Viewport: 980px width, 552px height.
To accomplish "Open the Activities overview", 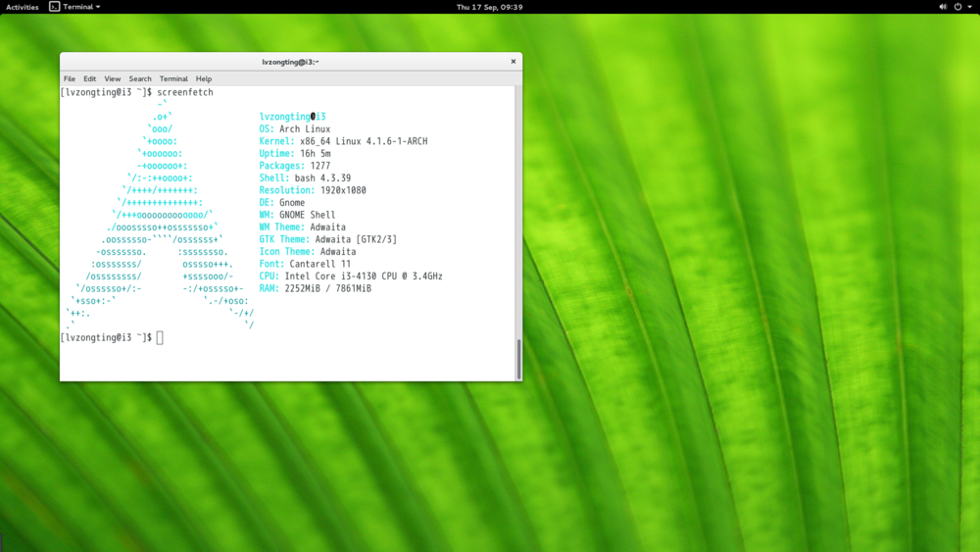I will click(23, 7).
